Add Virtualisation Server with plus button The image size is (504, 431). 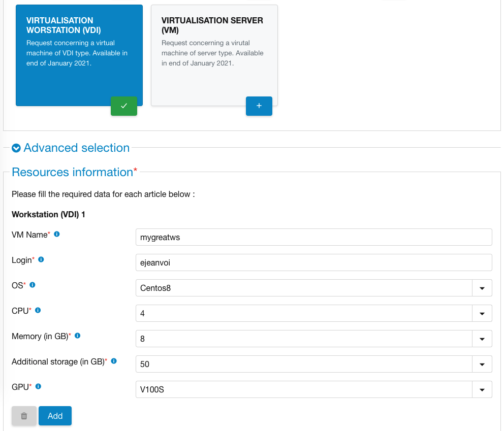[x=259, y=106]
